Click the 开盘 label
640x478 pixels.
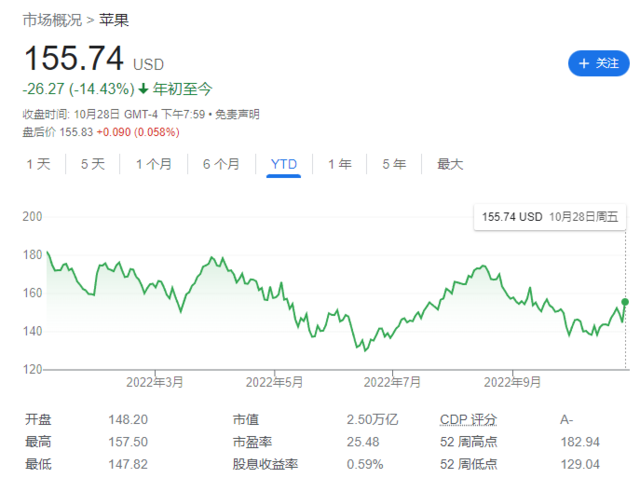coord(38,420)
